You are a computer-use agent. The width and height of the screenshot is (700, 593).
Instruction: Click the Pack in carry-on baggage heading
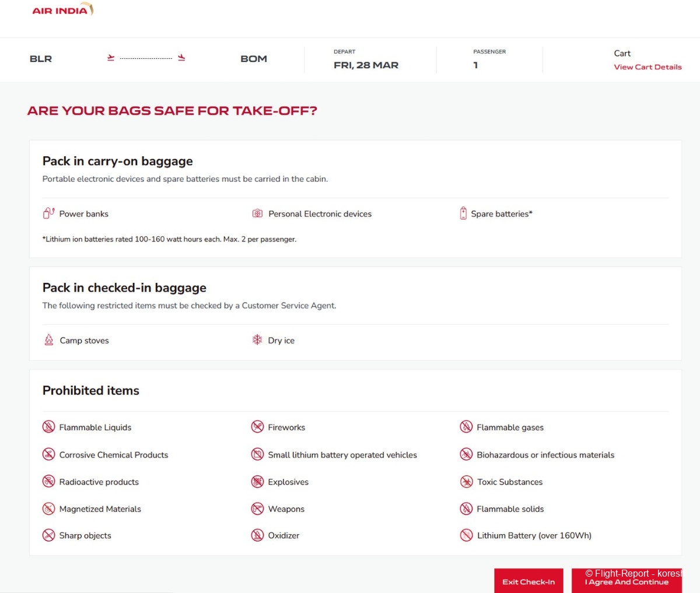(x=117, y=162)
